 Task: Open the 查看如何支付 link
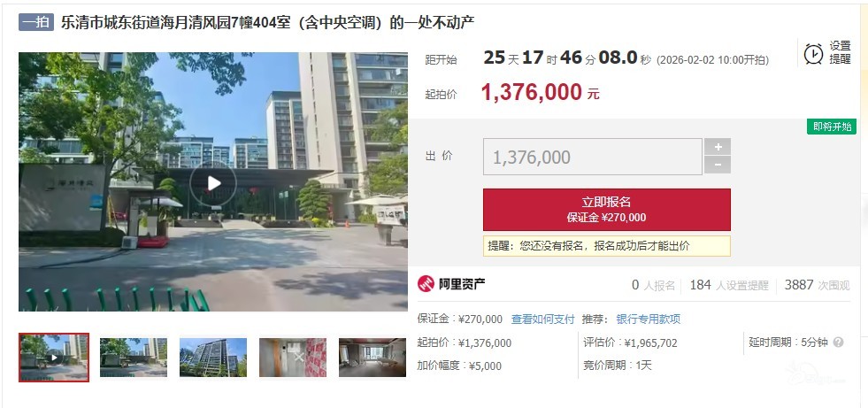pos(542,319)
